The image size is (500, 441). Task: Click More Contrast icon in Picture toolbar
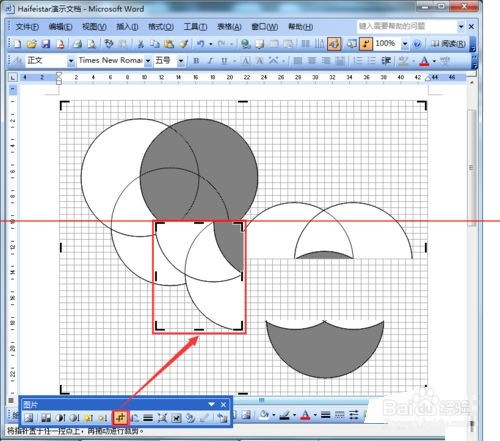[x=60, y=417]
